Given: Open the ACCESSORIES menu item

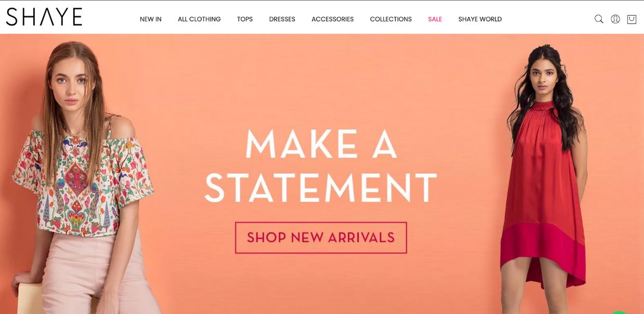Looking at the screenshot, I should [x=332, y=19].
